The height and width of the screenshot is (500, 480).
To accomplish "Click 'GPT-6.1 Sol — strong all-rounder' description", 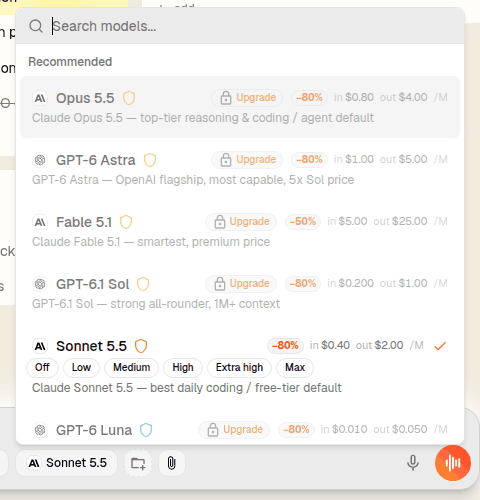I will coord(156,304).
